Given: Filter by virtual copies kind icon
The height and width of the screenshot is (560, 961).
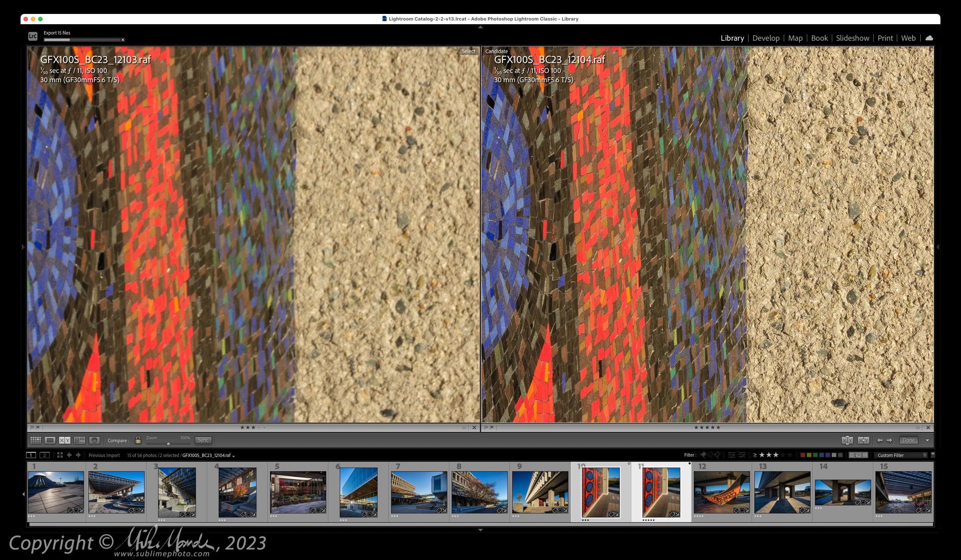Looking at the screenshot, I should tap(858, 455).
